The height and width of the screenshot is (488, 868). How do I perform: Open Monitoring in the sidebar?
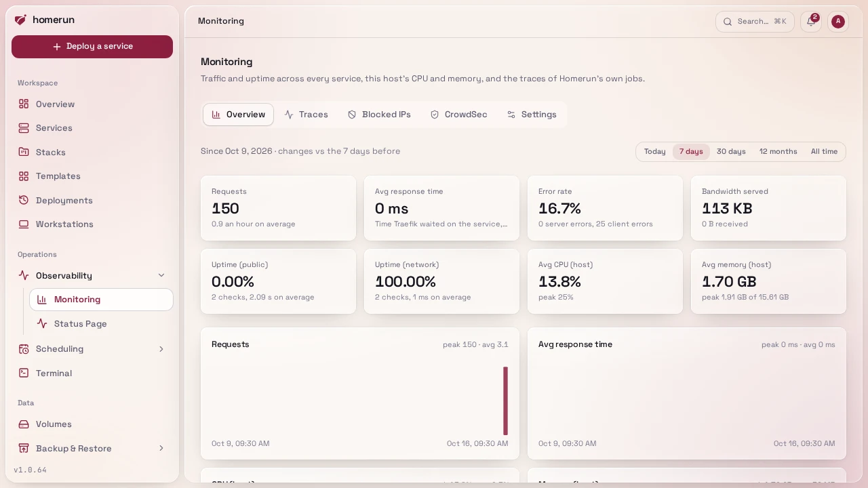point(101,300)
